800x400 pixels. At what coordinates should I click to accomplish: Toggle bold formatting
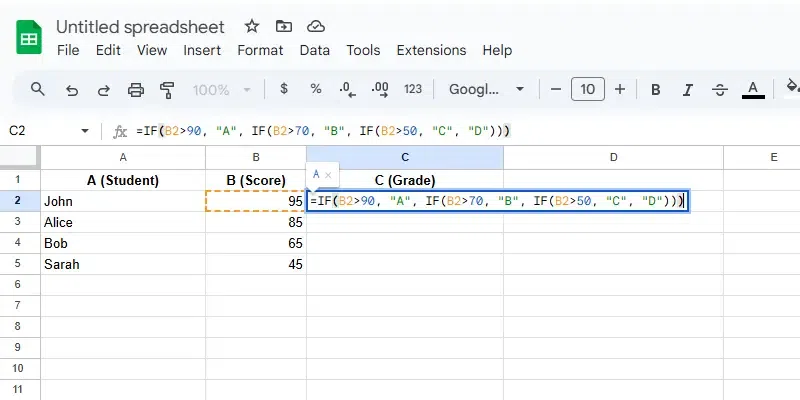(656, 90)
